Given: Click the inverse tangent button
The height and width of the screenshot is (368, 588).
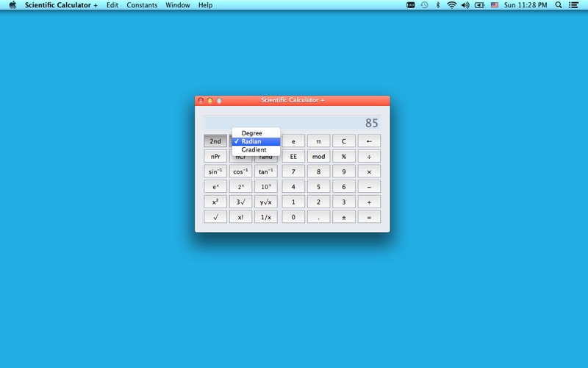Looking at the screenshot, I should click(x=266, y=171).
